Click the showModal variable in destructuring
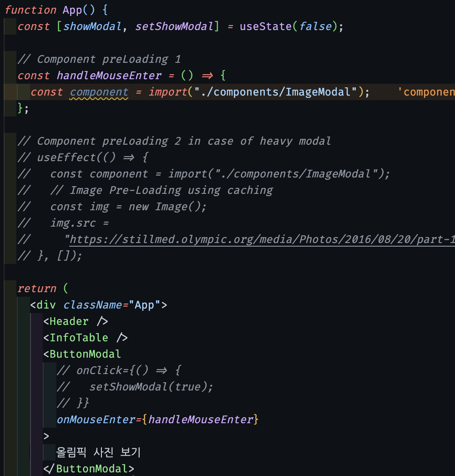455x476 pixels. [x=92, y=26]
